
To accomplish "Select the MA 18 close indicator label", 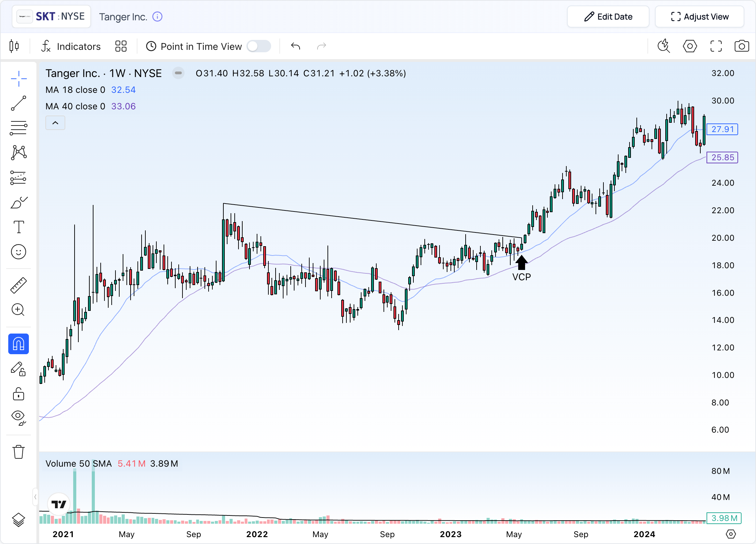I will coord(75,90).
